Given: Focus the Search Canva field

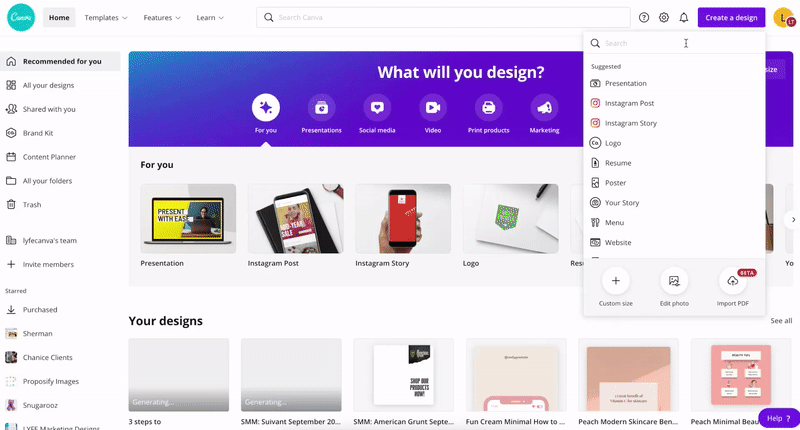Looking at the screenshot, I should coord(443,17).
